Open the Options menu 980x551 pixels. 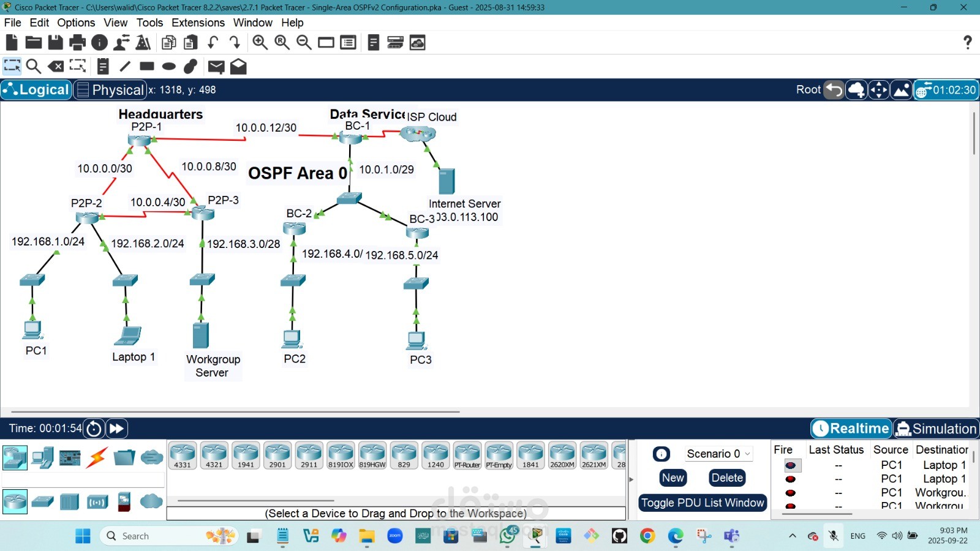[76, 23]
